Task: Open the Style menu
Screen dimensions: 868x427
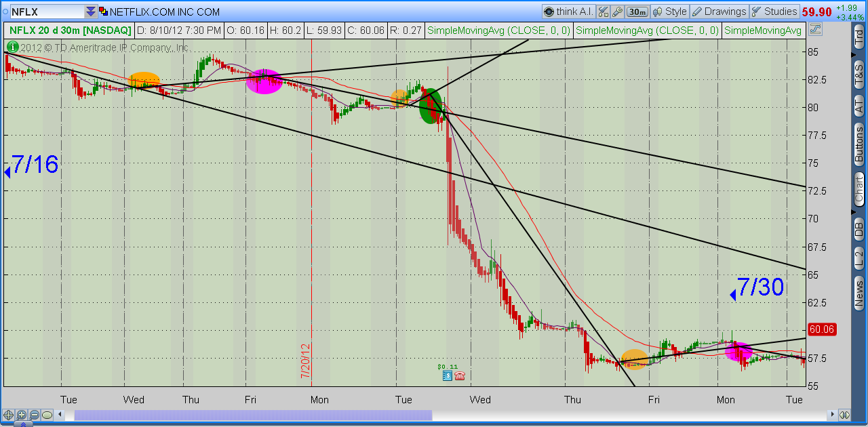Action: (x=669, y=12)
